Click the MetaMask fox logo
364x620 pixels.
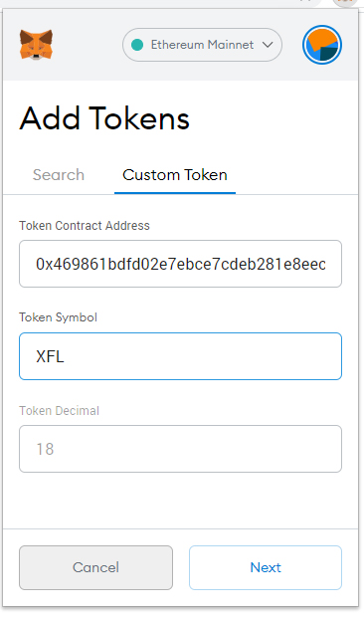(36, 45)
